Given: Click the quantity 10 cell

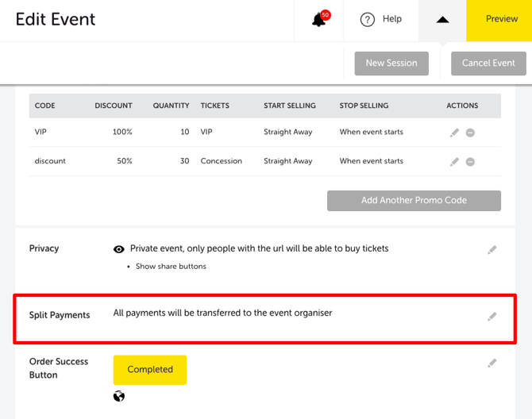Looking at the screenshot, I should 185,132.
